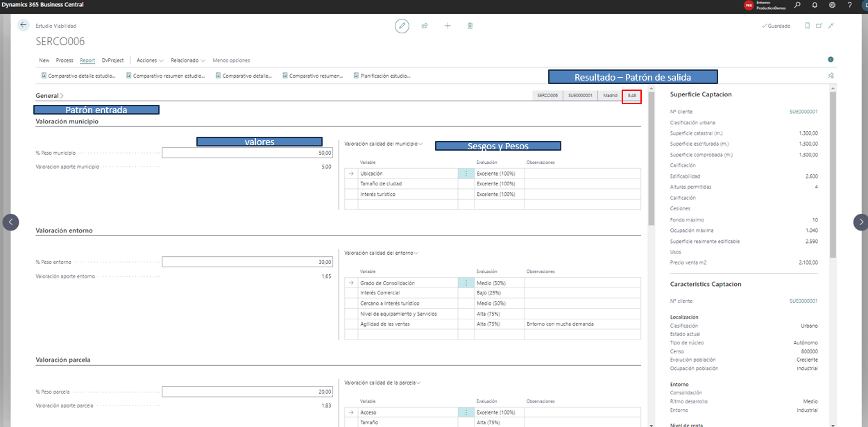Run Planificación estudio report

coord(382,76)
